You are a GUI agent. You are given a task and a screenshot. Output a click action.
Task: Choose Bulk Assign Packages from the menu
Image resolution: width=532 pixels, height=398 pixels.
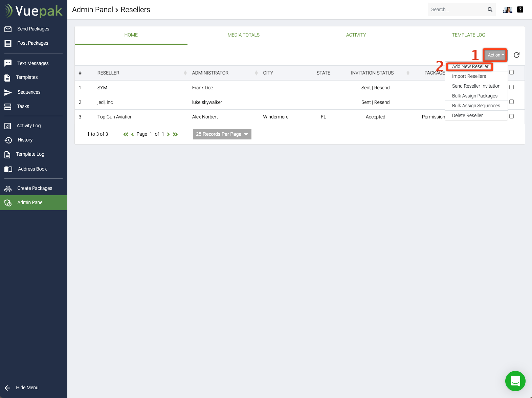(474, 96)
